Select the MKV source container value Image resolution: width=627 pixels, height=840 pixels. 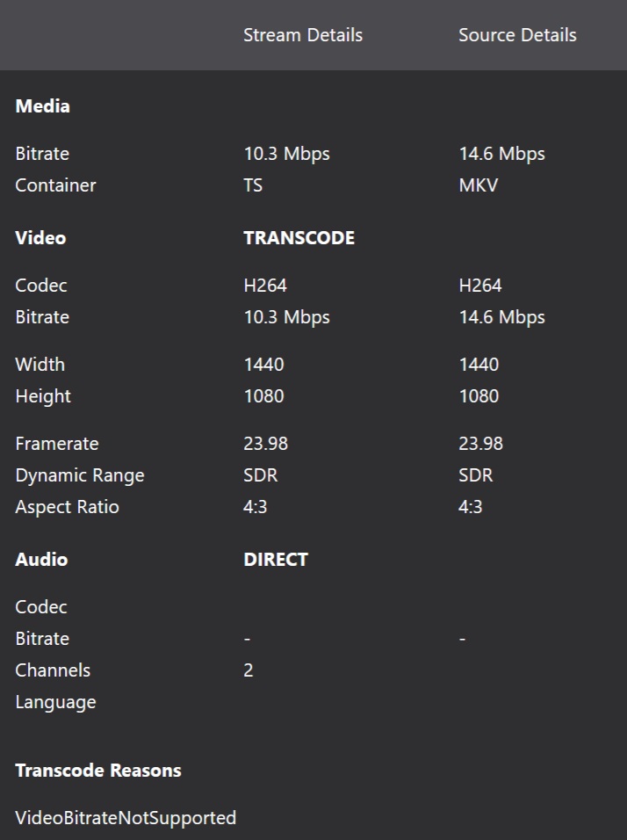pos(478,185)
